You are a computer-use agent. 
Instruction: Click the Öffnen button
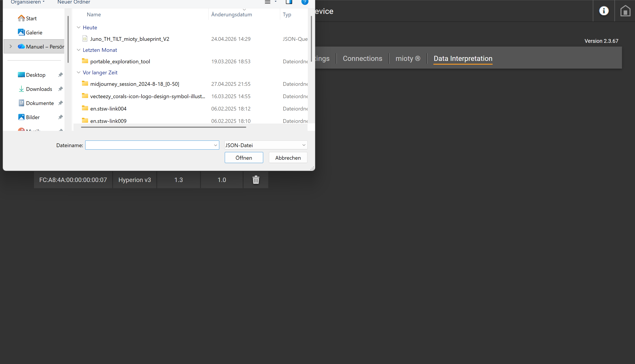[244, 158]
